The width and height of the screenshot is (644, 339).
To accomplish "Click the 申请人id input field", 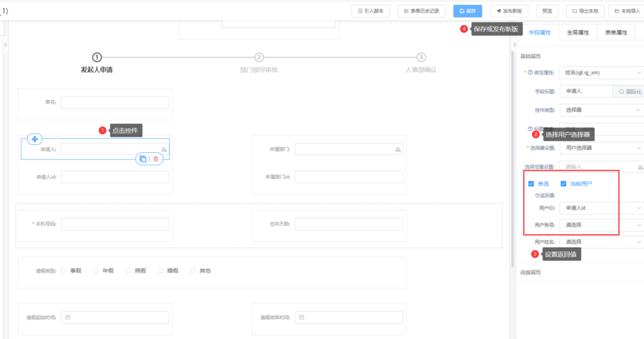I will tap(115, 177).
